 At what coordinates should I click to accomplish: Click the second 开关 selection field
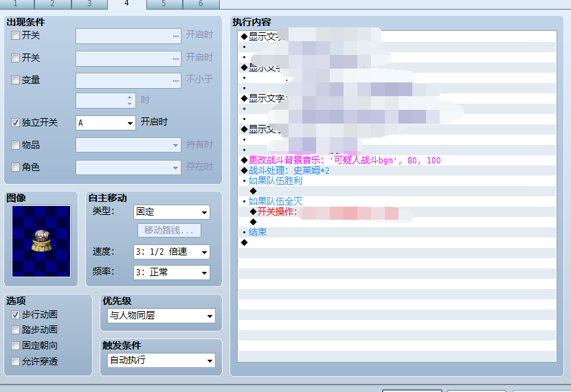tap(128, 58)
